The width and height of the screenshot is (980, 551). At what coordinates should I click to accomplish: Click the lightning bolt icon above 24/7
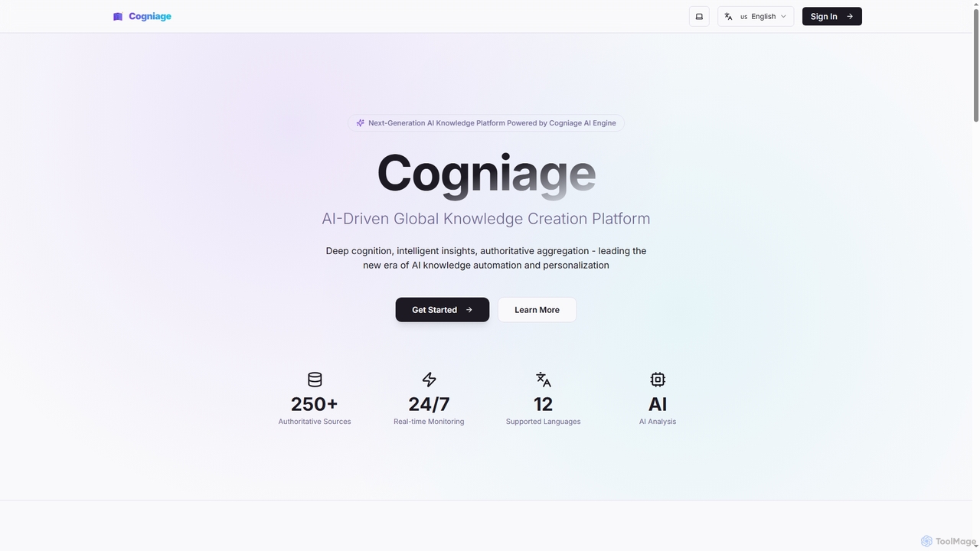pyautogui.click(x=429, y=380)
